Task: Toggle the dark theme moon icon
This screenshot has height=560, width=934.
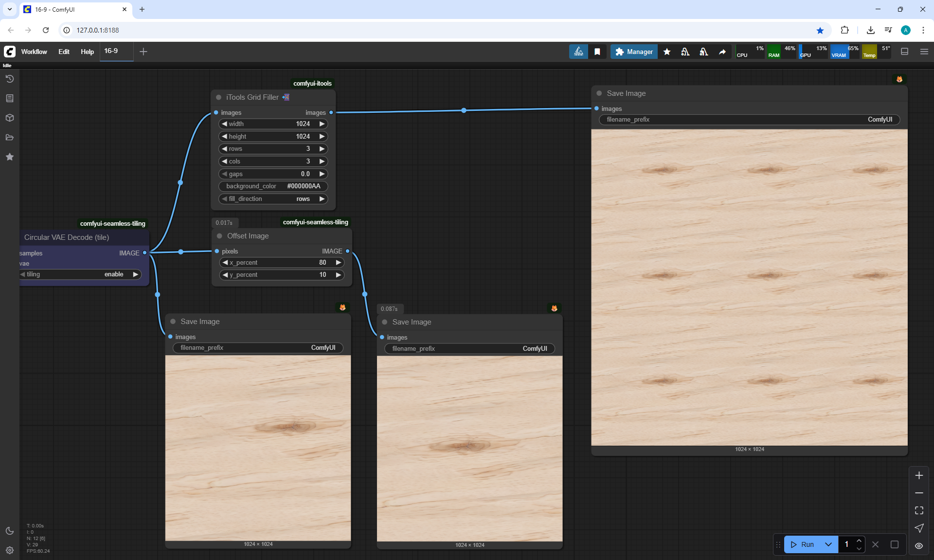Action: coord(9,531)
